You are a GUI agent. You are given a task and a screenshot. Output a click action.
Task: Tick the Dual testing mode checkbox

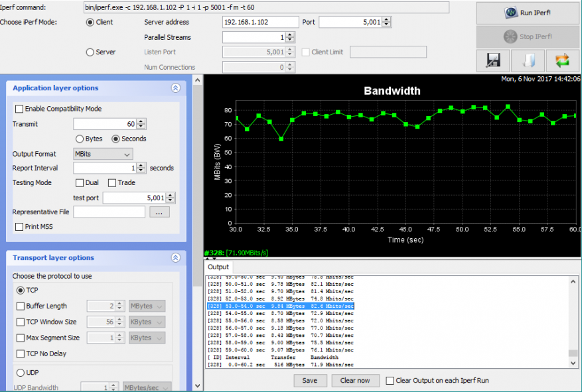point(80,183)
